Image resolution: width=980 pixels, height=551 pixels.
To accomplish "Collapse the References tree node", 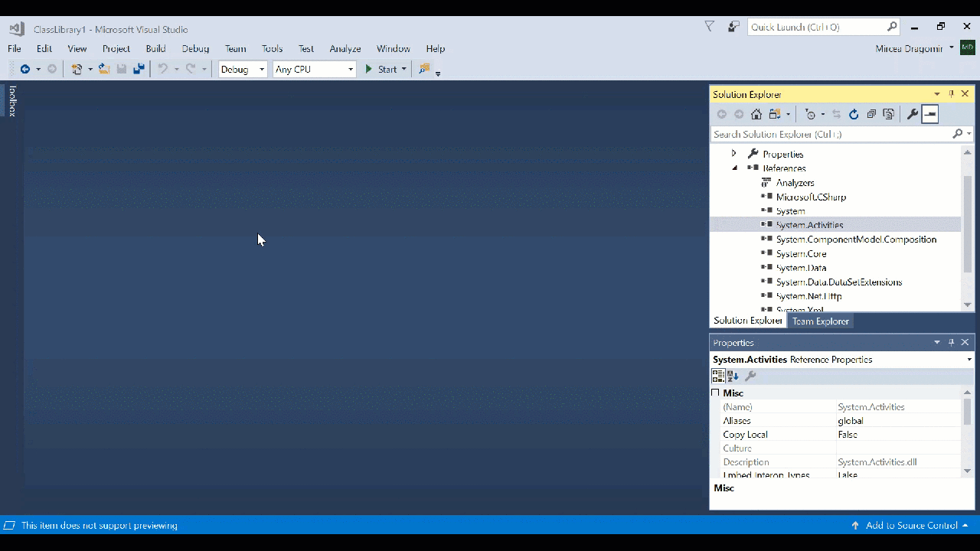I will pos(734,168).
